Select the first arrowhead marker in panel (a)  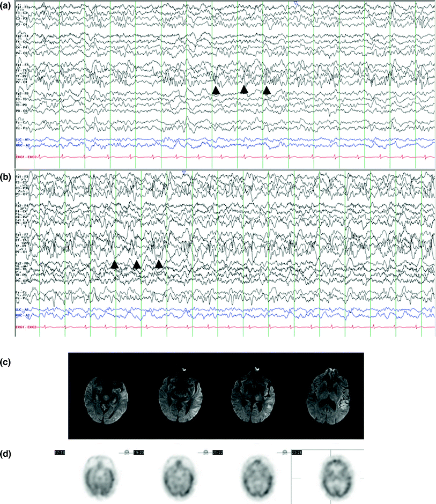[215, 90]
